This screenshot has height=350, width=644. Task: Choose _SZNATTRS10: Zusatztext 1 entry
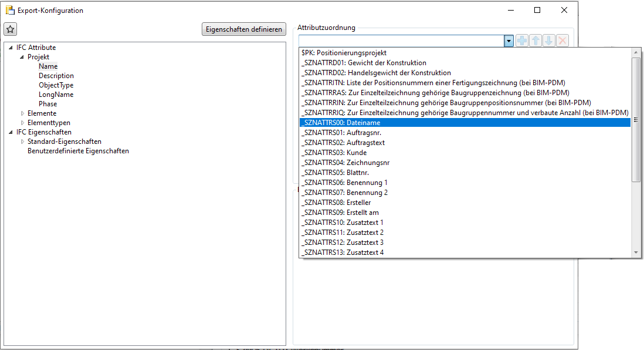pos(465,223)
